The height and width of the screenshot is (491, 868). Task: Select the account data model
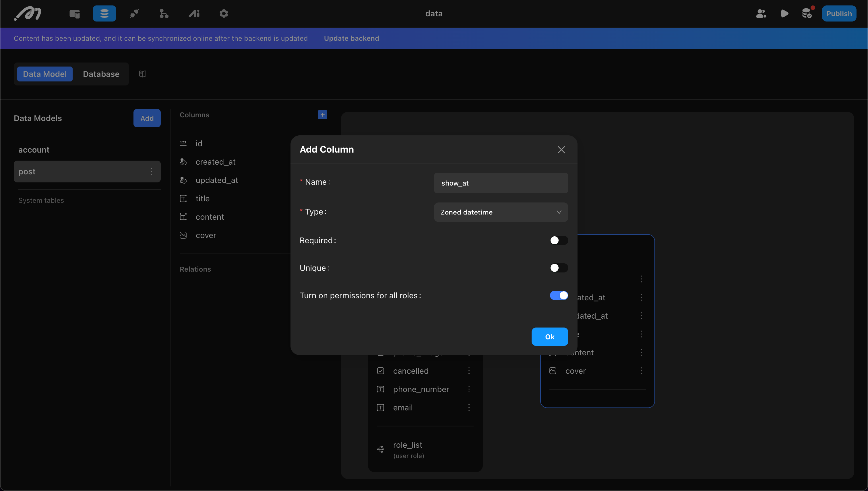coord(87,150)
